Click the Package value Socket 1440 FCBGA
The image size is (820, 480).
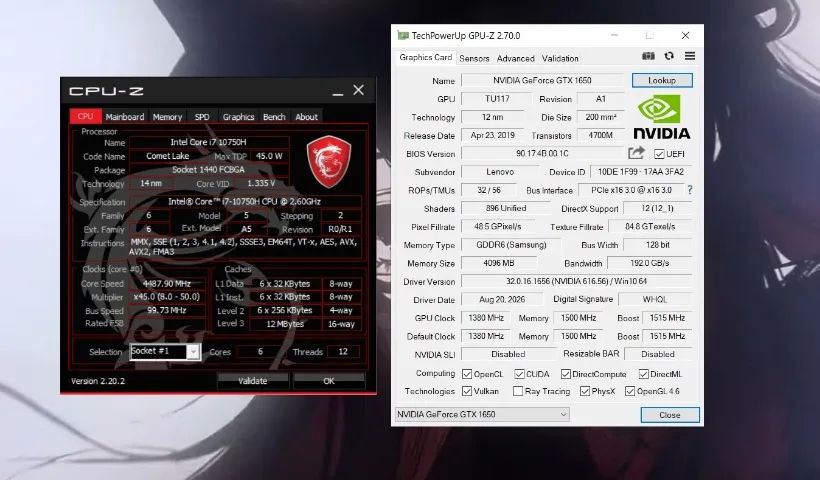(x=208, y=169)
